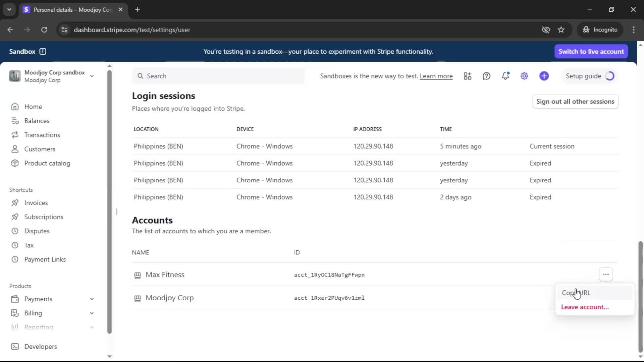Follow the Learn more link

click(436, 76)
